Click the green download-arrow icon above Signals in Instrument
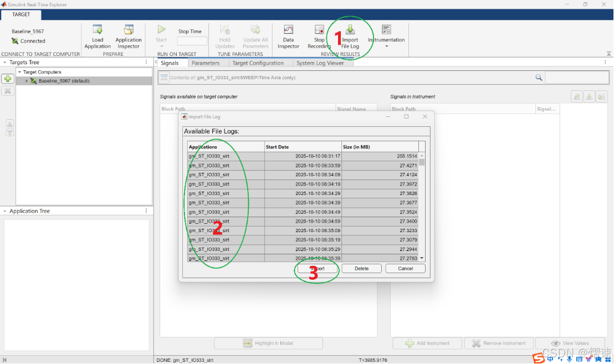Viewport: 614px width, 364px height. pyautogui.click(x=589, y=96)
